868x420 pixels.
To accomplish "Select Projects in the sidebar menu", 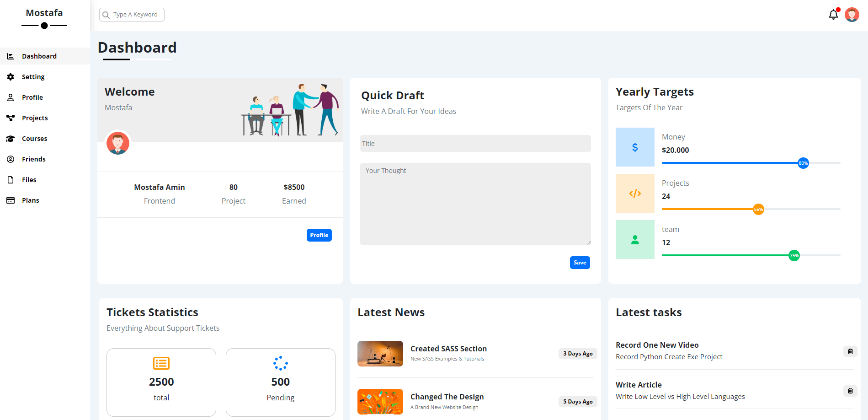I will [x=45, y=118].
